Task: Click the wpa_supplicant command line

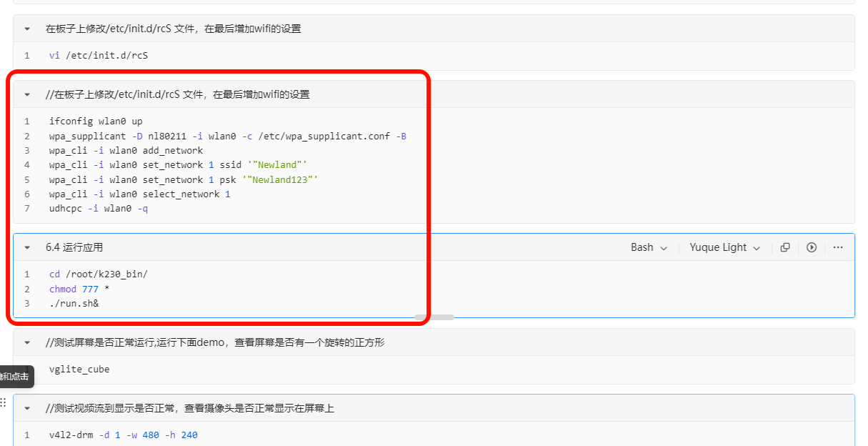Action: (227, 136)
